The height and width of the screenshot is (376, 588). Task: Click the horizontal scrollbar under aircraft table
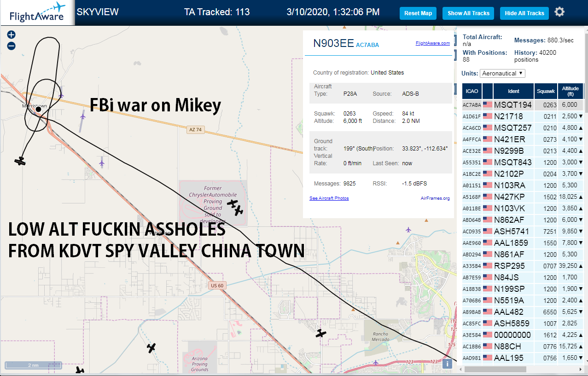[495, 369]
